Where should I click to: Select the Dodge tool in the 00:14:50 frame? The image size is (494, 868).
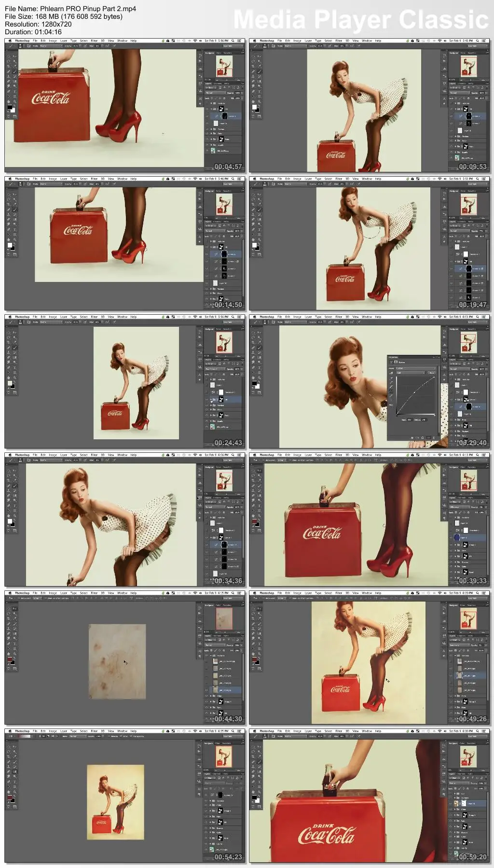[15, 224]
